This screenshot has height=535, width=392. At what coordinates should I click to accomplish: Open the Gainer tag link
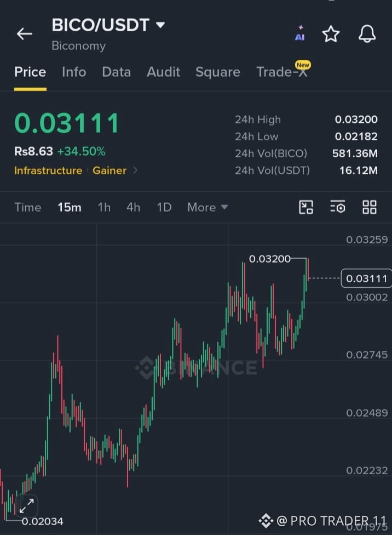[109, 170]
